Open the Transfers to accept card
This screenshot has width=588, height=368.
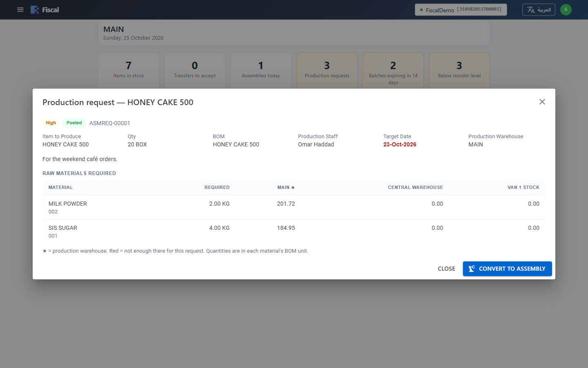point(195,70)
